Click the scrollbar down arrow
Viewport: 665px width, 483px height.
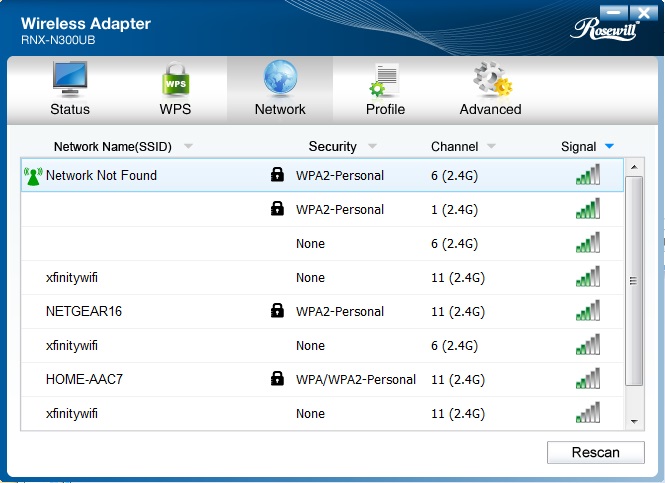point(634,422)
